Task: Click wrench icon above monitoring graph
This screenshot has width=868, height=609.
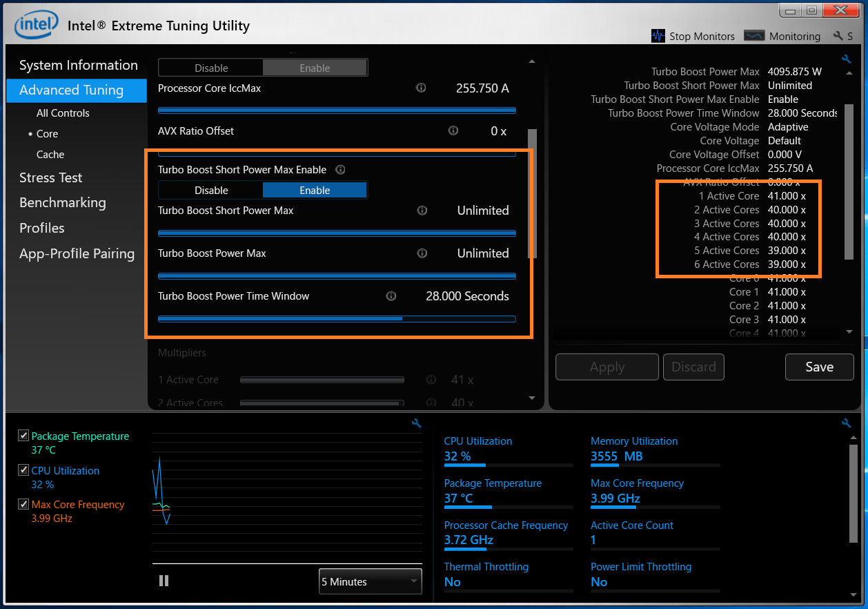Action: pos(416,423)
